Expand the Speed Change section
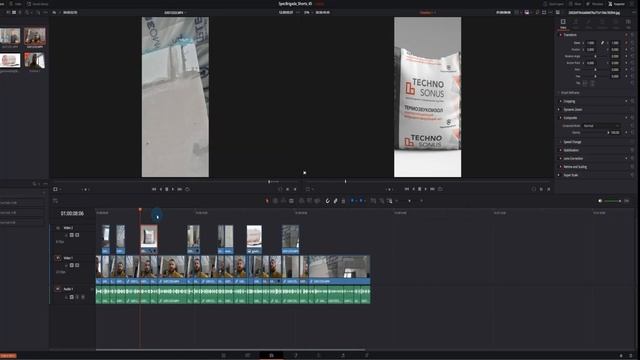This screenshot has width=640, height=360. pyautogui.click(x=560, y=142)
